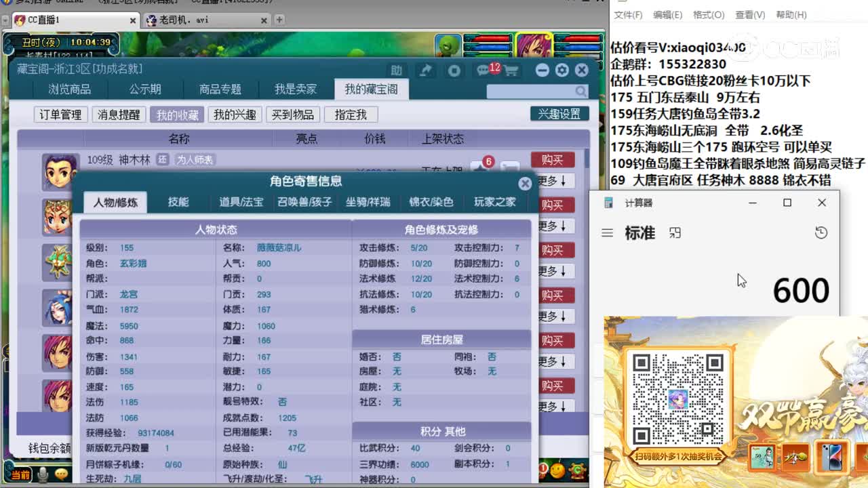Open Notepad 格式(O) menu
This screenshot has width=868, height=488.
[709, 15]
